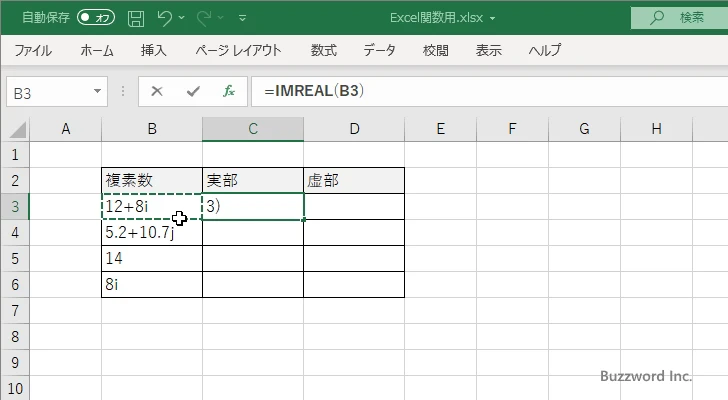Select row 8 header
Screen dimensions: 728x400
[15, 336]
